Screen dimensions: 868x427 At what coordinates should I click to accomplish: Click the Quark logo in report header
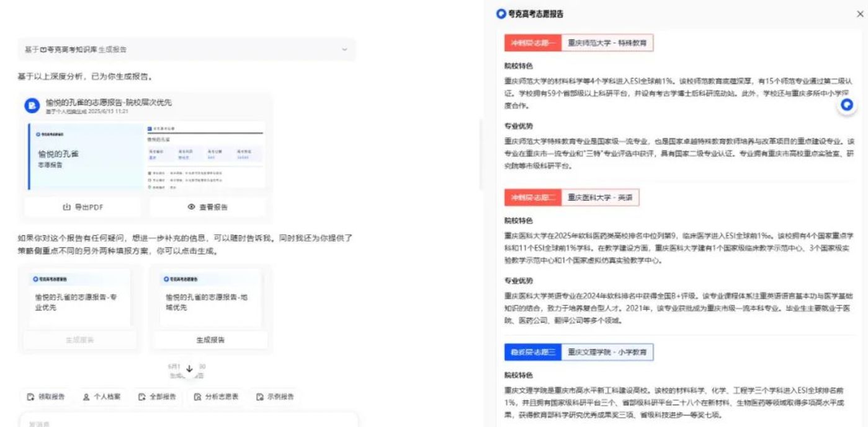[x=501, y=14]
